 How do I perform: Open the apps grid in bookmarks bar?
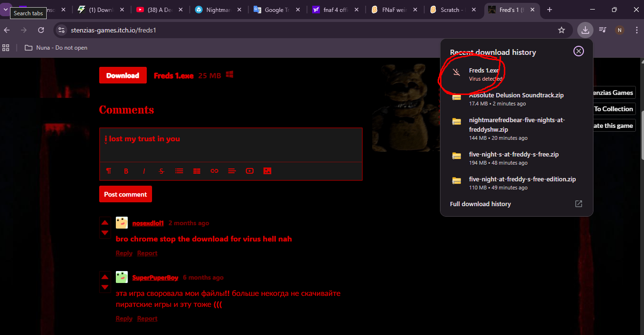(x=6, y=48)
